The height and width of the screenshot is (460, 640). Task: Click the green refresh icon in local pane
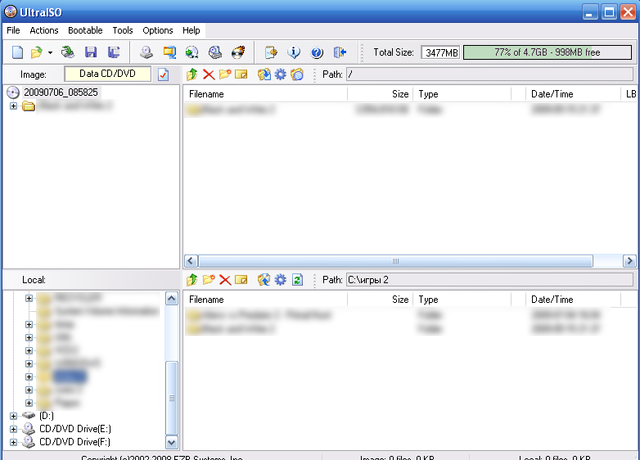[298, 280]
